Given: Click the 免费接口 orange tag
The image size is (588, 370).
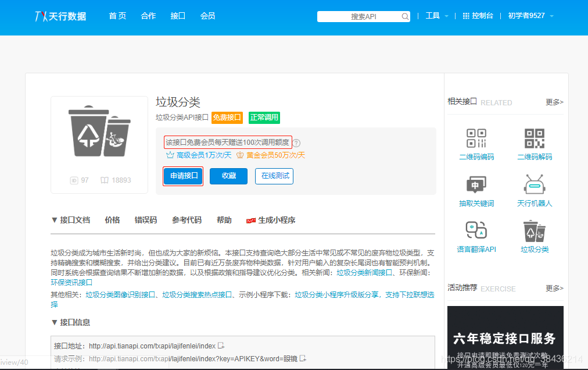Looking at the screenshot, I should click(x=227, y=118).
